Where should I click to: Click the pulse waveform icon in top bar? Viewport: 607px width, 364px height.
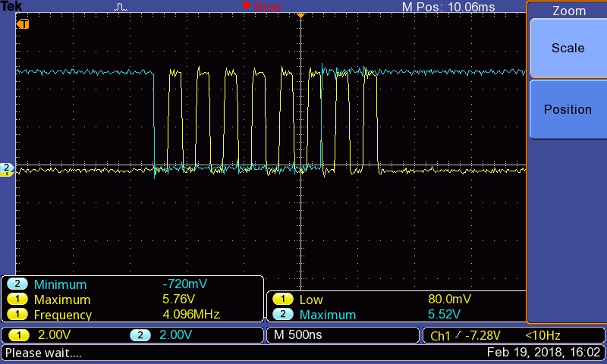[x=121, y=7]
